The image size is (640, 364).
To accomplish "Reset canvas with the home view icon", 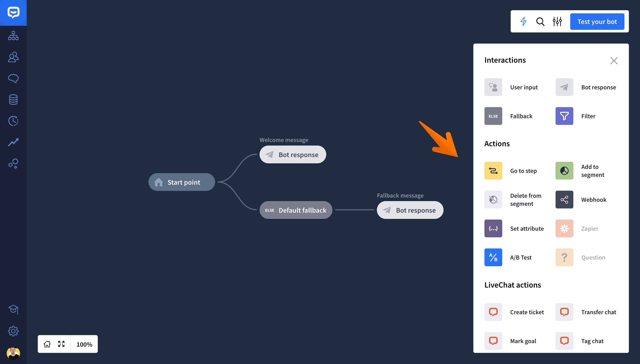I will coord(47,344).
